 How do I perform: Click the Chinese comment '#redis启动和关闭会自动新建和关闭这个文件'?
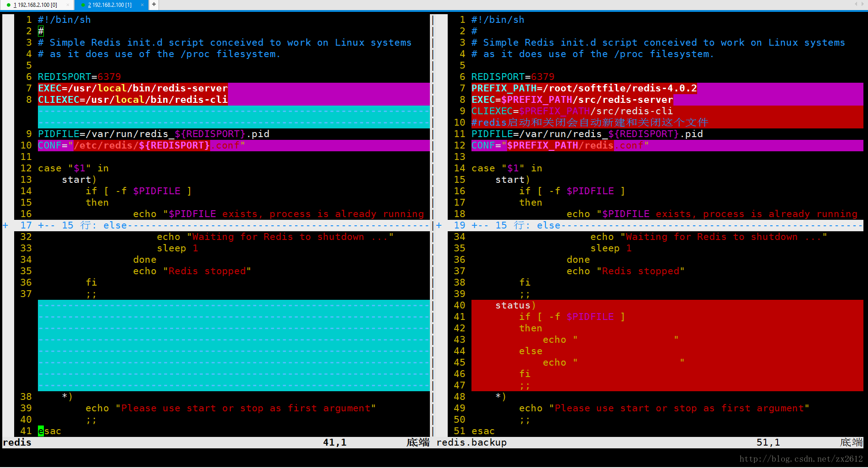point(590,122)
